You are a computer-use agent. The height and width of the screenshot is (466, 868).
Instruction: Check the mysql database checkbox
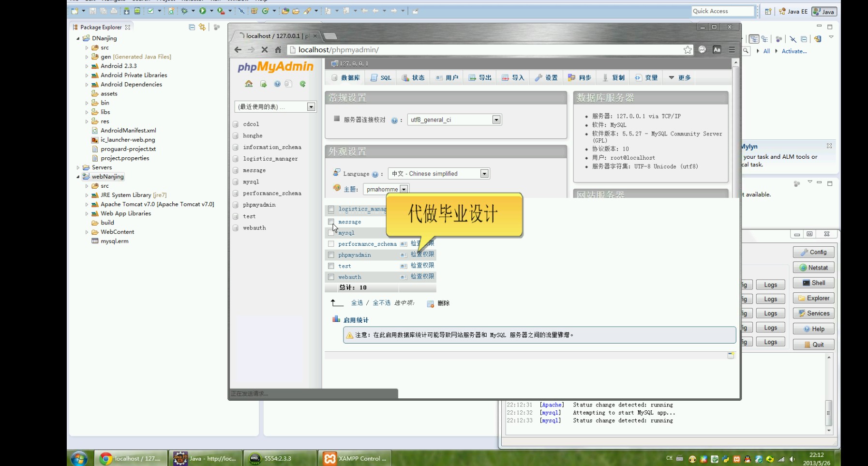[331, 233]
